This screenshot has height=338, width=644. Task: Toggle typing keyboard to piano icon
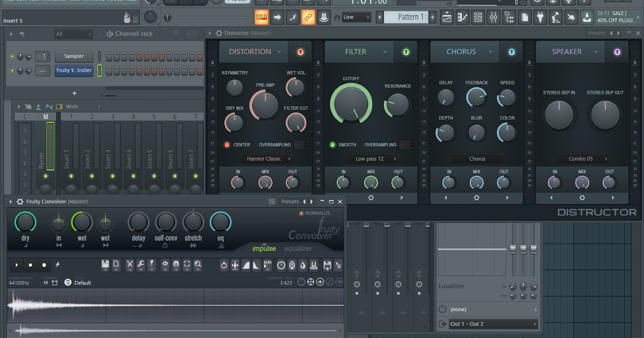tap(261, 17)
